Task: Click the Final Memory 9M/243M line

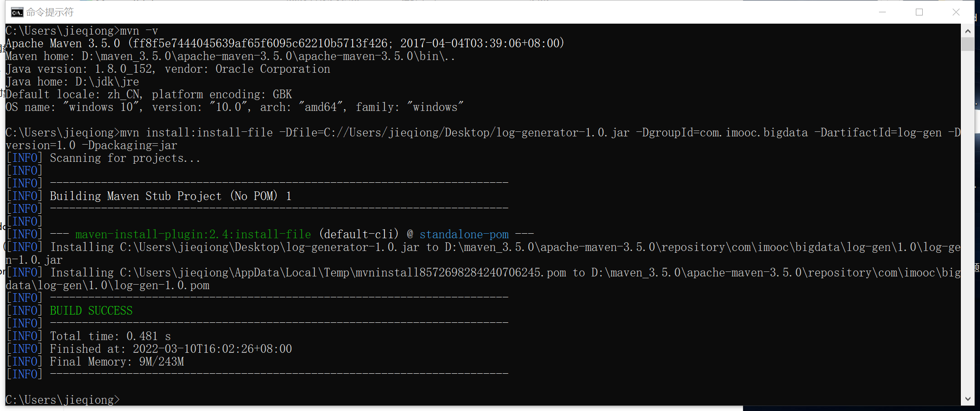Action: tap(95, 361)
